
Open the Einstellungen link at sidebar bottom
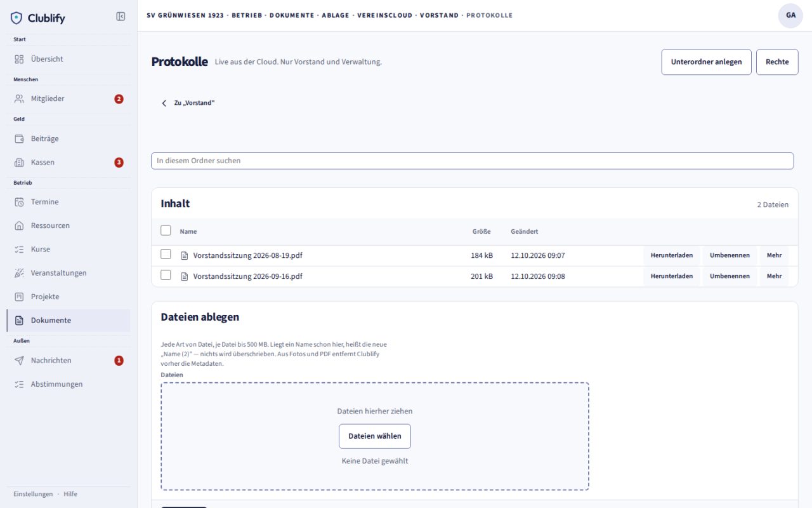(x=33, y=494)
